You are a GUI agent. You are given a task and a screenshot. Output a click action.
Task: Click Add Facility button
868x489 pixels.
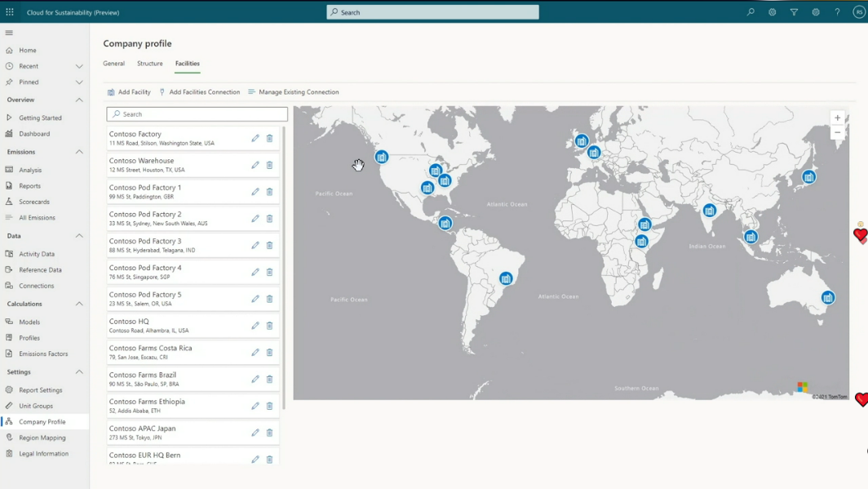point(129,92)
